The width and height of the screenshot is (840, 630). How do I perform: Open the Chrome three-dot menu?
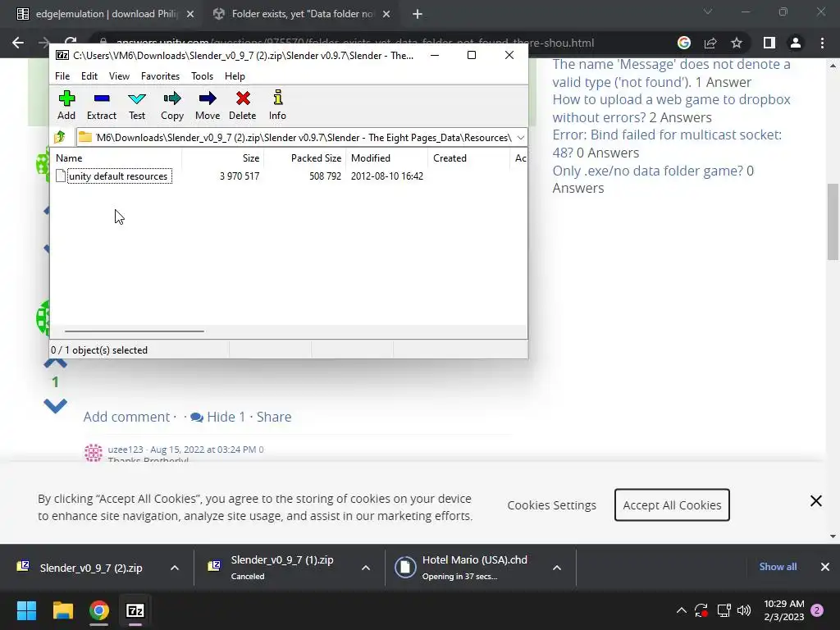click(x=822, y=43)
